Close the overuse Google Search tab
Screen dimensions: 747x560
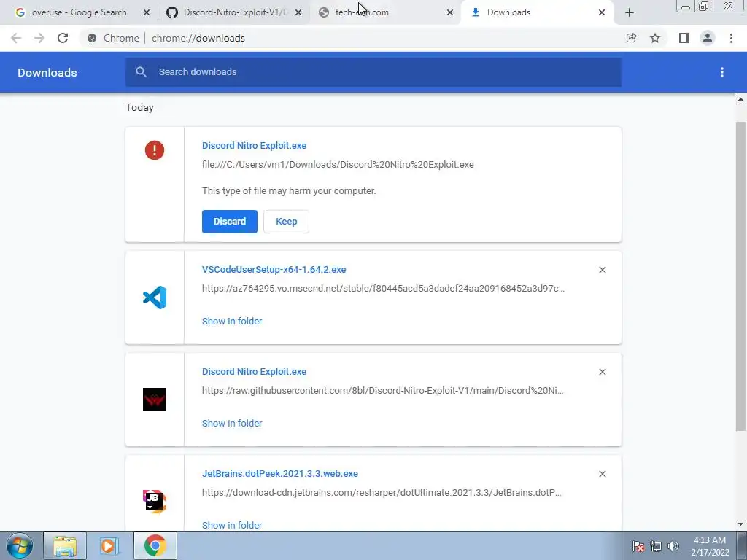[146, 12]
